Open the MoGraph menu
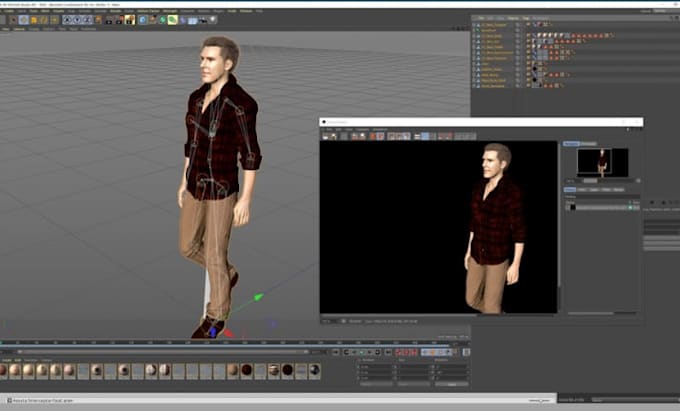Image resolution: width=680 pixels, height=411 pixels. 170,11
